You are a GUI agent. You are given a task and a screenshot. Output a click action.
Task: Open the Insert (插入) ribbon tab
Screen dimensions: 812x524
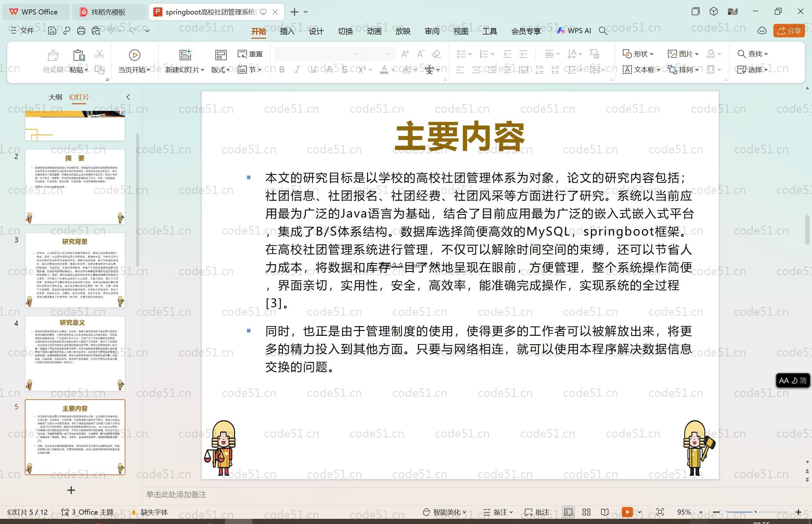287,31
